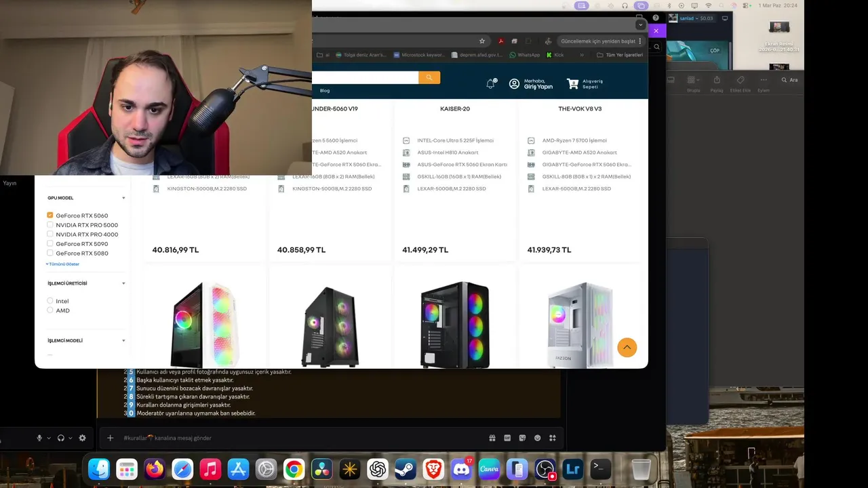Open Discord headphone output dropdown arrow
868x488 pixels.
[x=71, y=438]
